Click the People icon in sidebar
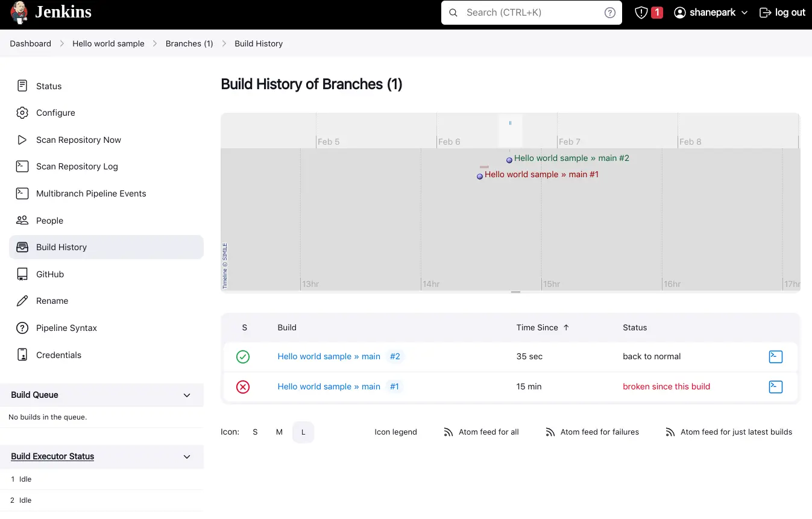The height and width of the screenshot is (519, 812). 22,221
